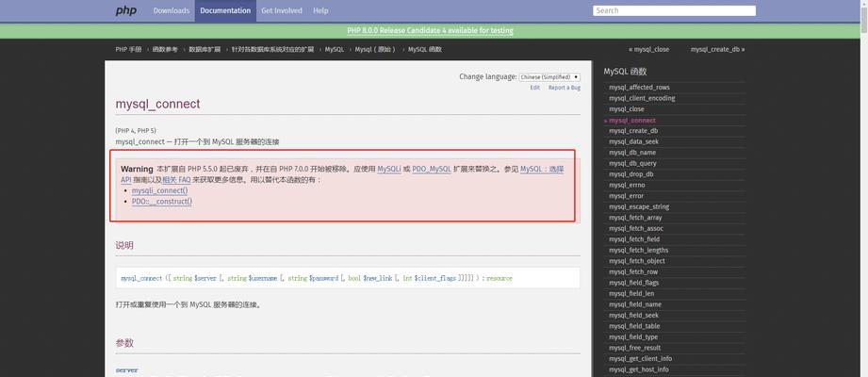Click the mysql_connect page title
The height and width of the screenshot is (377, 868).
[x=157, y=104]
